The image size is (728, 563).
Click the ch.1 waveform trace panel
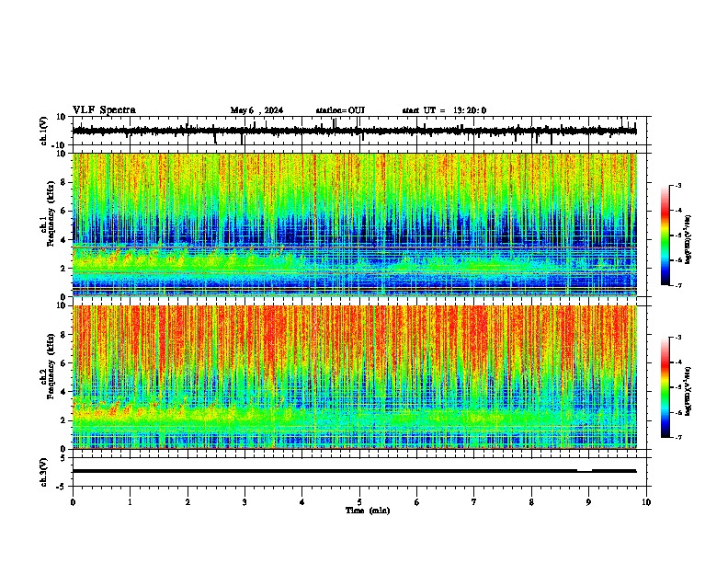(359, 131)
